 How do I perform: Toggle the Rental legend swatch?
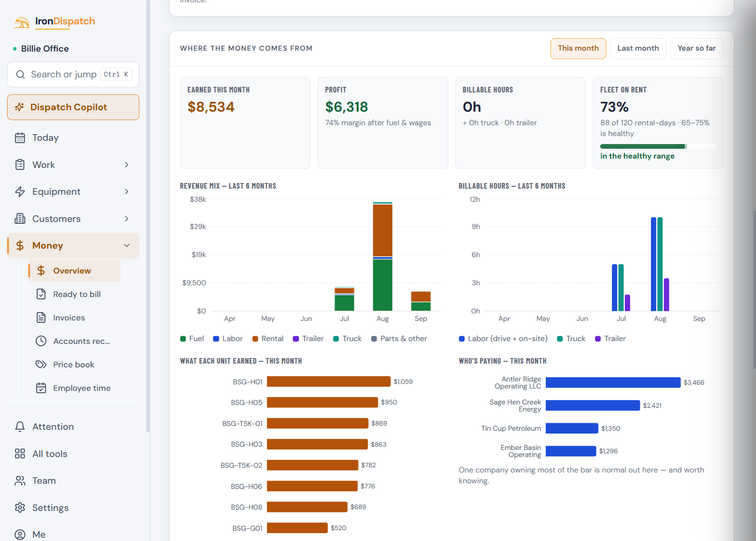click(x=255, y=339)
